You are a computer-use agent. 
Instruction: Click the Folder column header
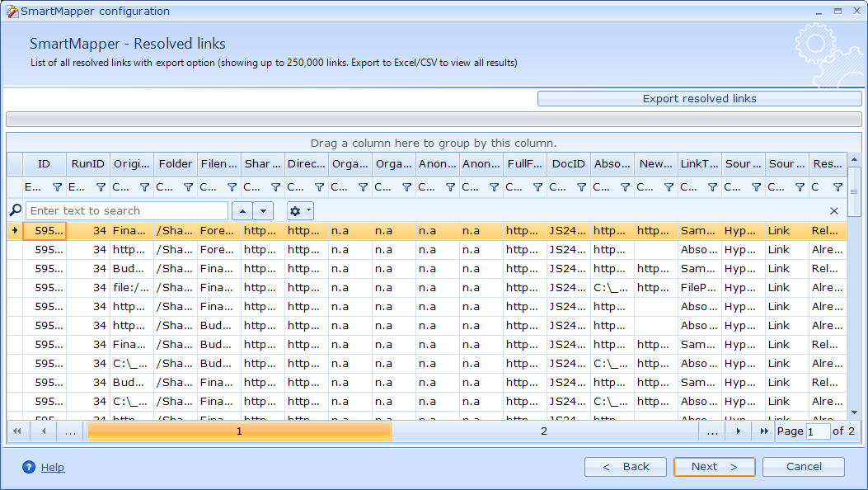click(x=176, y=164)
